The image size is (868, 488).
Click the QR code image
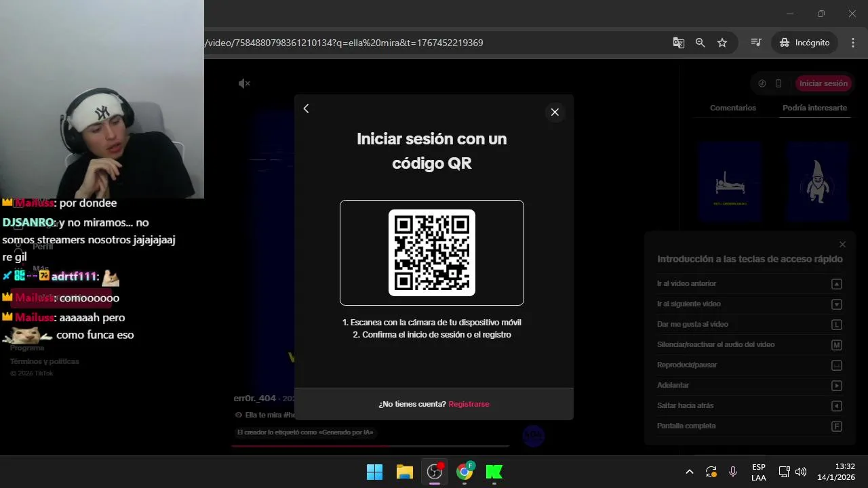pyautogui.click(x=432, y=253)
